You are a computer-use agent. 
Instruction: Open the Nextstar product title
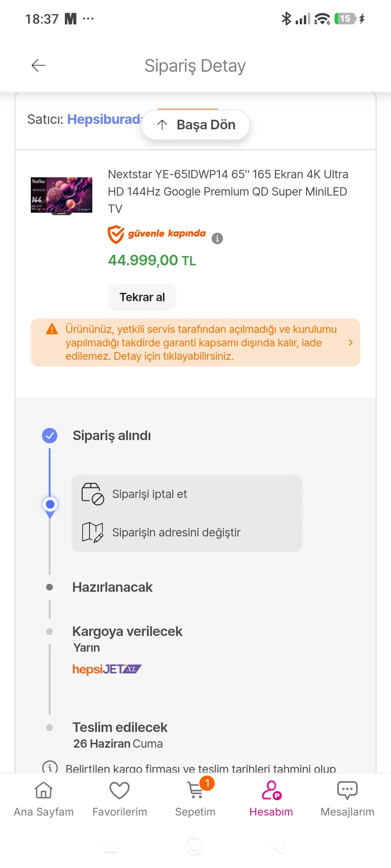click(228, 191)
